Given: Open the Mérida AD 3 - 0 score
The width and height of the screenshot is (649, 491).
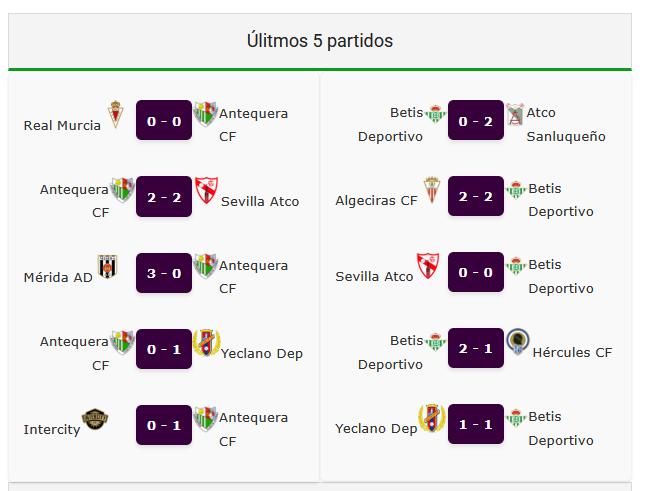Looking at the screenshot, I should tap(164, 273).
